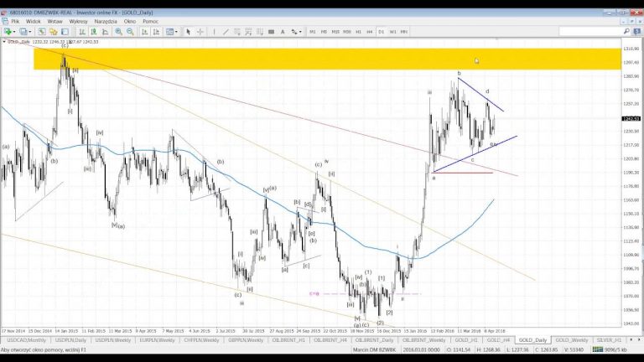Switch to EURPLN,Weekly chart tab
644x362 pixels.
(x=157, y=340)
